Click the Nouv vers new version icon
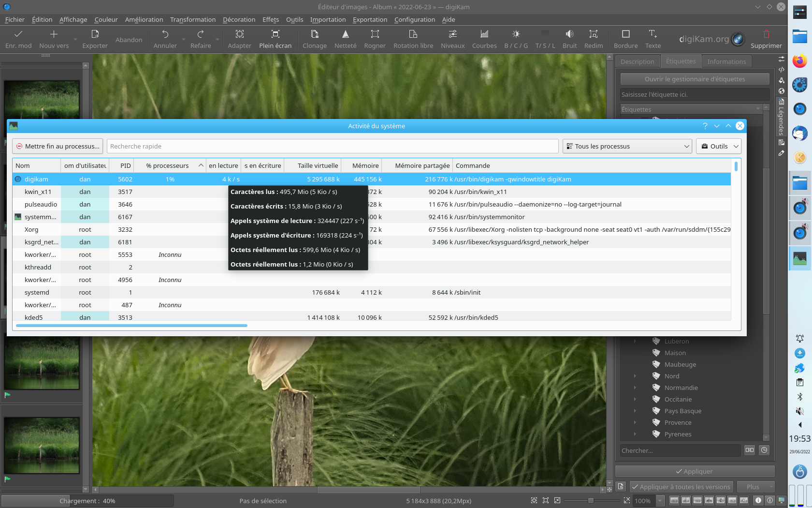 tap(54, 34)
